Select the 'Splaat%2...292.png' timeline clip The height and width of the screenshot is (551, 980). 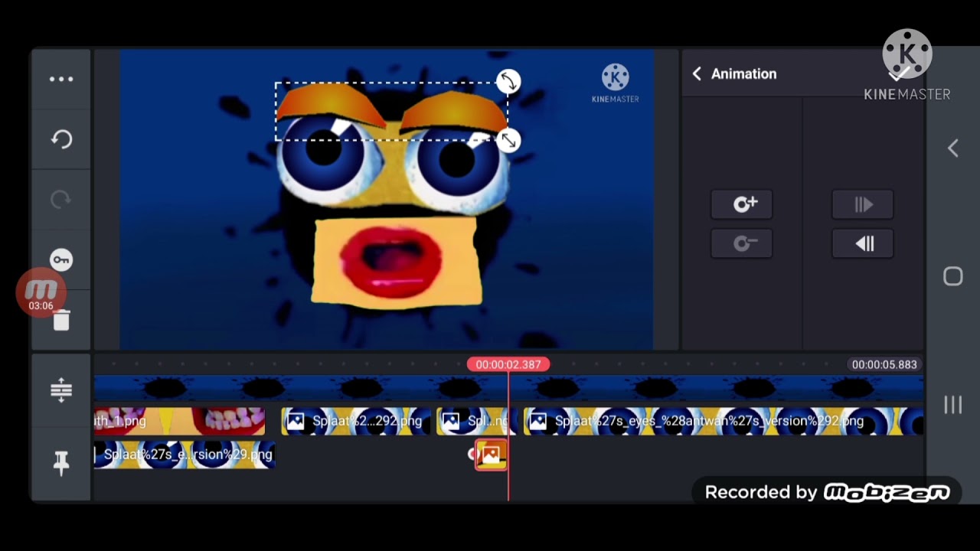pos(356,421)
